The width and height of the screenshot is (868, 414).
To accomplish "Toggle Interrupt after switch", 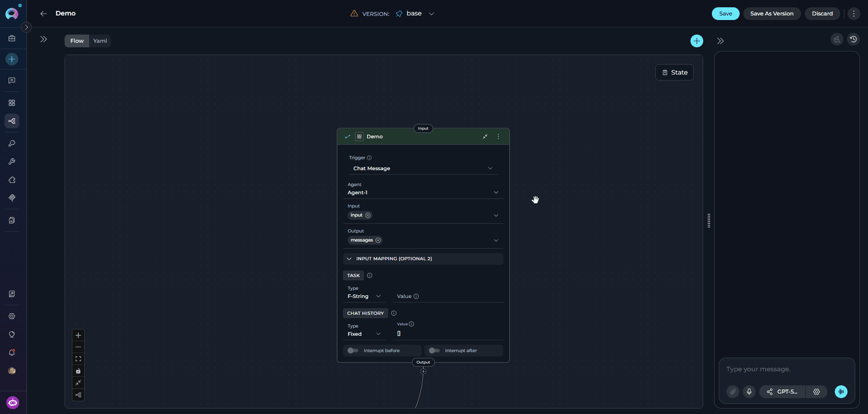I will (x=434, y=350).
